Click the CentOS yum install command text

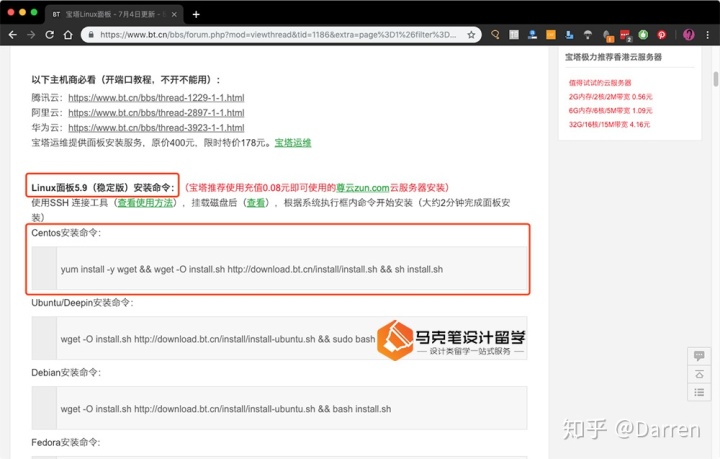click(x=252, y=269)
